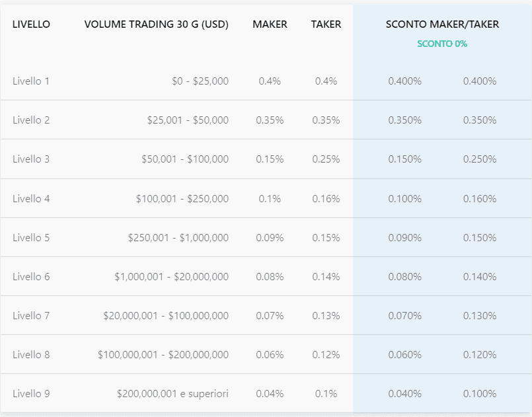The height and width of the screenshot is (417, 532).
Task: Click the 0.150% discounted value in Livello 3
Action: click(404, 159)
